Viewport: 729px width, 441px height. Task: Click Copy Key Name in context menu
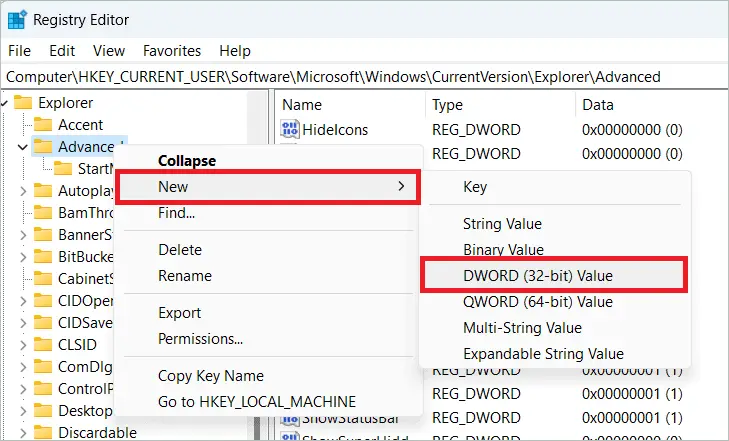coord(210,376)
